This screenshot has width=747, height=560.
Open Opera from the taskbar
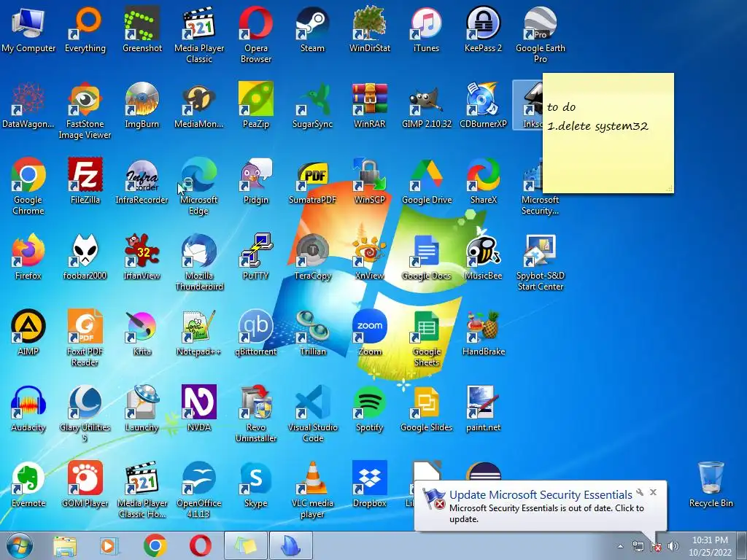point(201,545)
